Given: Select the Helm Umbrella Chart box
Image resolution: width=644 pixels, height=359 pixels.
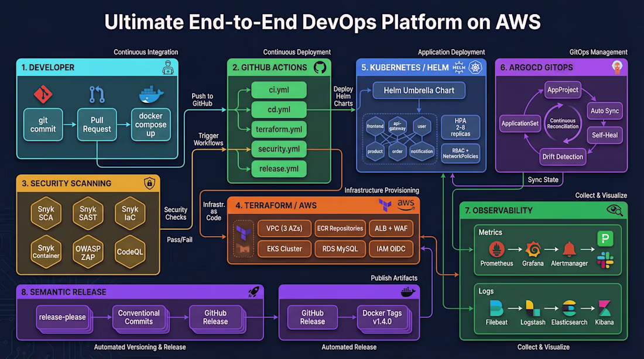Looking at the screenshot, I should pyautogui.click(x=419, y=90).
